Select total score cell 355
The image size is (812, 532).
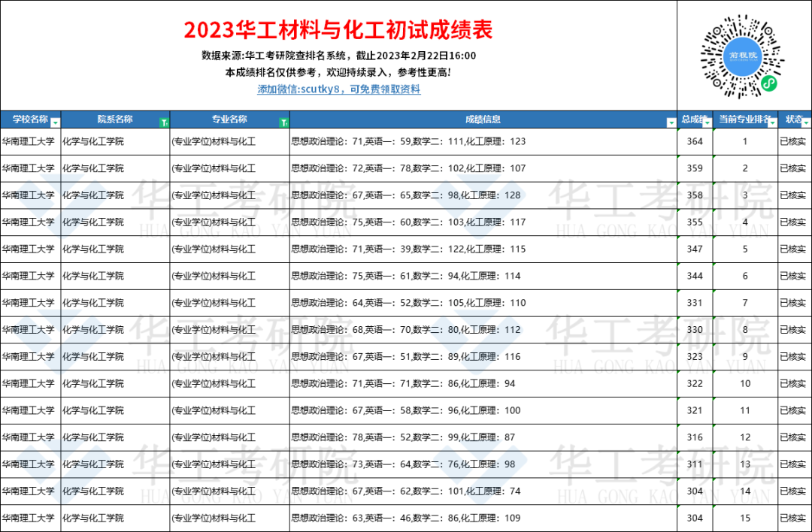(695, 222)
